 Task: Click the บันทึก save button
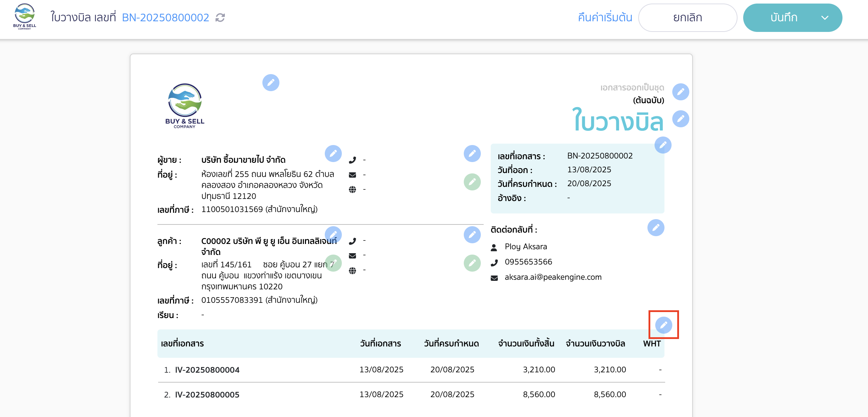[x=784, y=18]
